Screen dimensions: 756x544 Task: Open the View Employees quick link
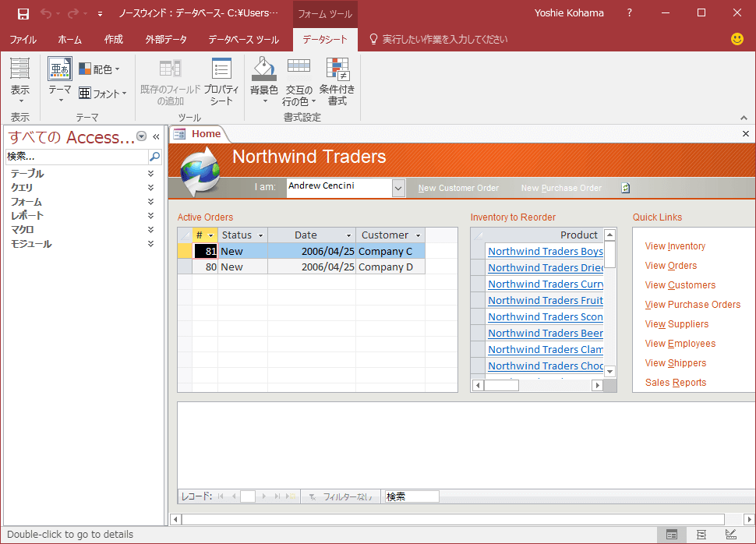tap(680, 344)
